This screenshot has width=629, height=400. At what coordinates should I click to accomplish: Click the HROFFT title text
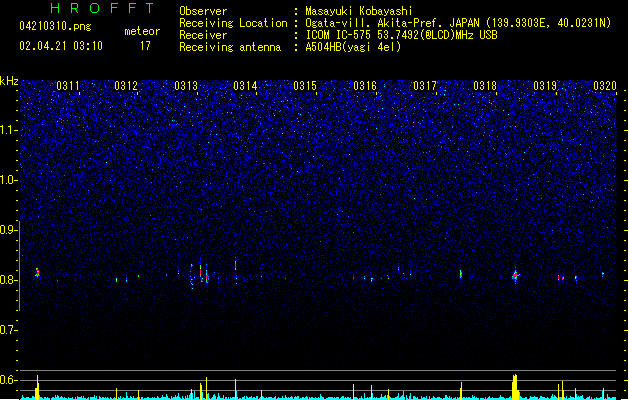(x=103, y=8)
